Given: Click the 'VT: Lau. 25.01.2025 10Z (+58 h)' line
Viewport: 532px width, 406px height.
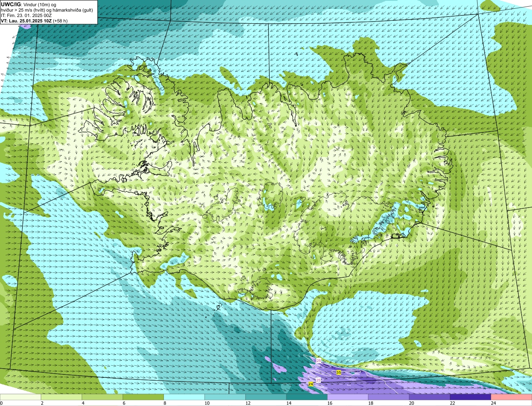Looking at the screenshot, I should point(34,20).
